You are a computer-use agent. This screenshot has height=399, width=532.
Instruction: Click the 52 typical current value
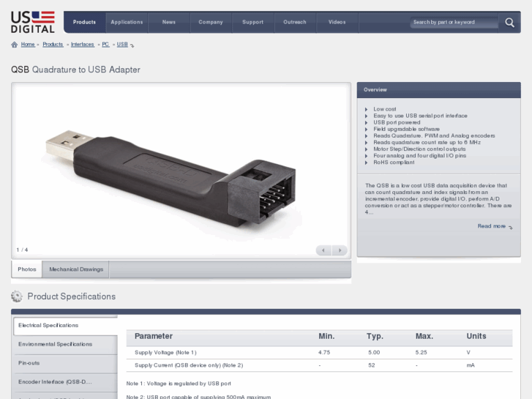click(372, 366)
